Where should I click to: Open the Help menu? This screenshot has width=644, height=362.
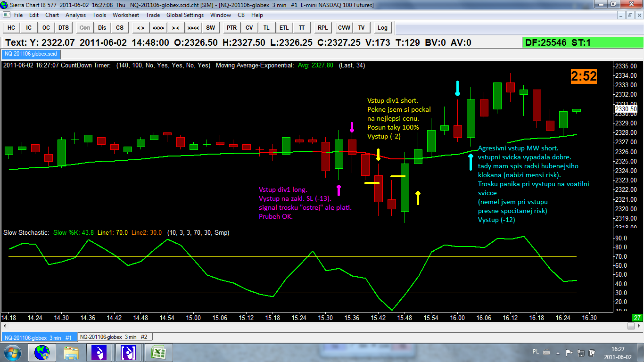(x=257, y=15)
